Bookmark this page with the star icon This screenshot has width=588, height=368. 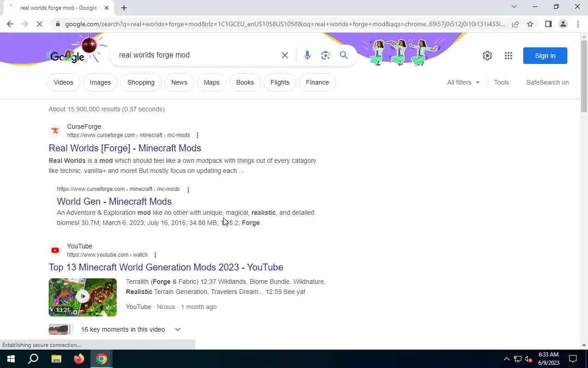[x=530, y=24]
